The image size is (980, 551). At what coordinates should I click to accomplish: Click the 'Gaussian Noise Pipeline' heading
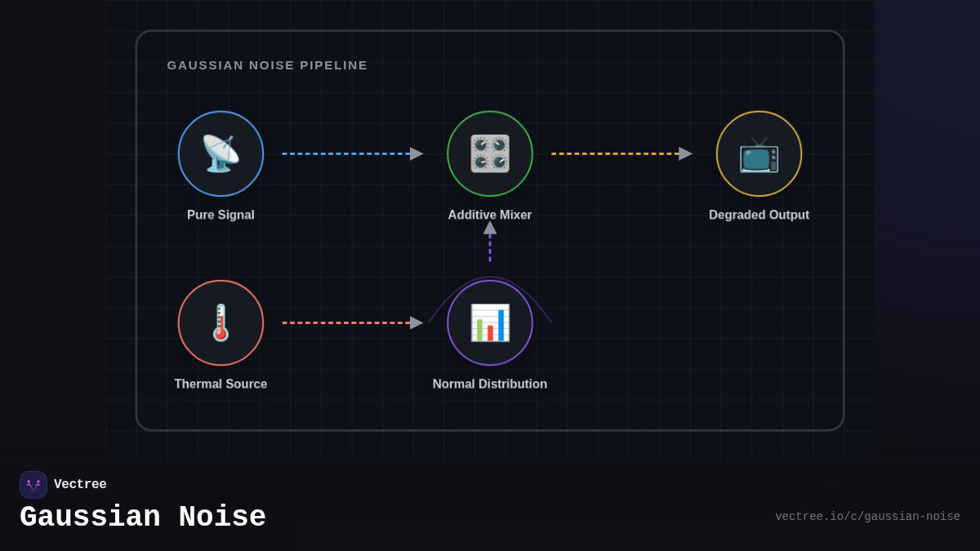[x=267, y=65]
